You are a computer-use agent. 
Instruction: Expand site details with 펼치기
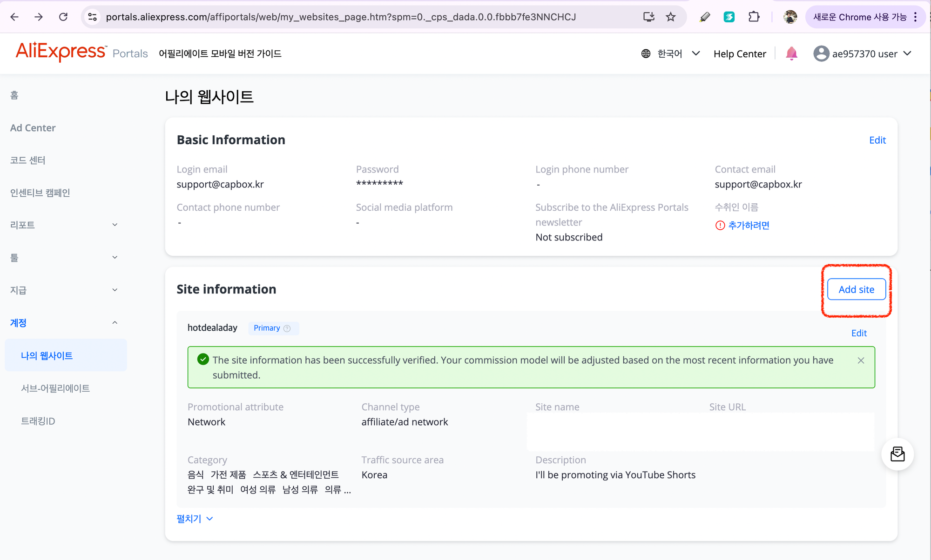[x=195, y=519]
